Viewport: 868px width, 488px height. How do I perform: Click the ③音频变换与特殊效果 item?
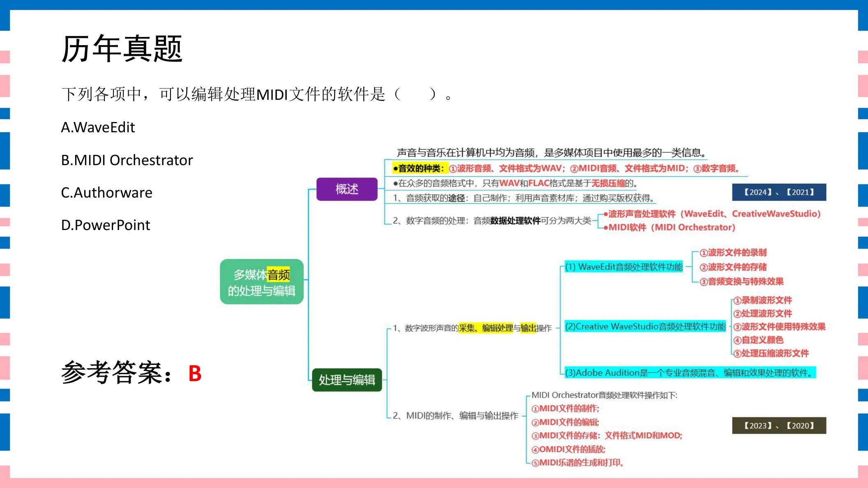pyautogui.click(x=741, y=281)
